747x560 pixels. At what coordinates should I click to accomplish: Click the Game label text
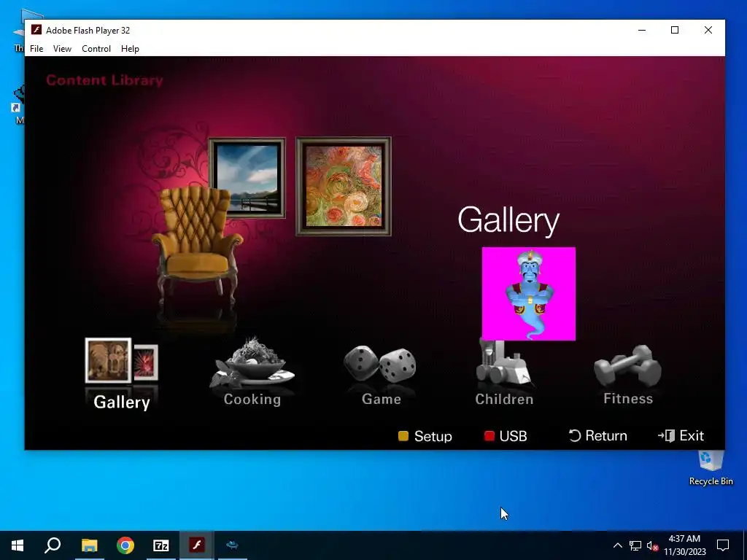tap(381, 399)
